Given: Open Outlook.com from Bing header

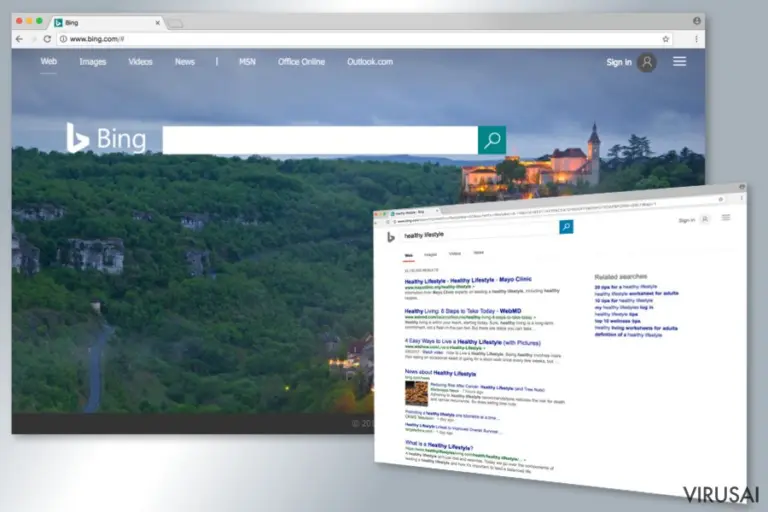Looking at the screenshot, I should pyautogui.click(x=370, y=62).
